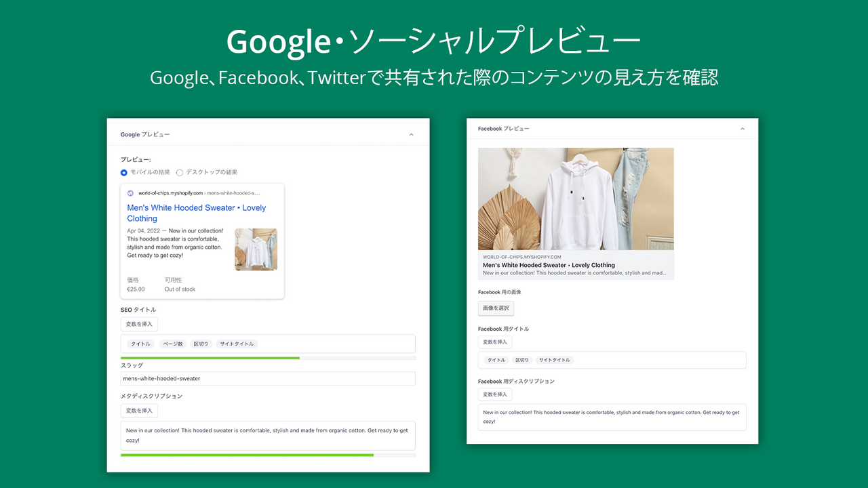Click the globe favicon in Google preview

[130, 193]
